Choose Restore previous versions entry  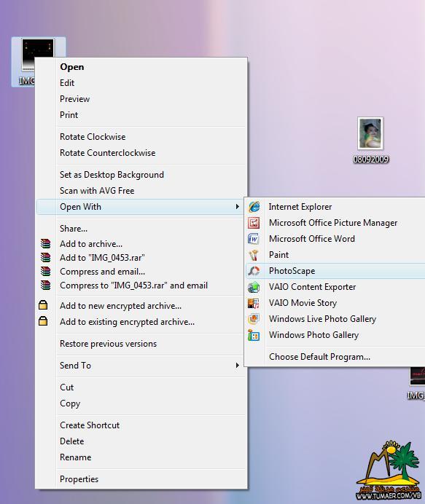click(108, 344)
